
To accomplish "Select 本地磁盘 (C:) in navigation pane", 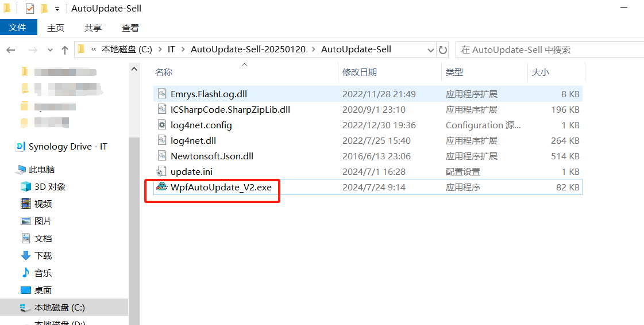I will pyautogui.click(x=59, y=307).
